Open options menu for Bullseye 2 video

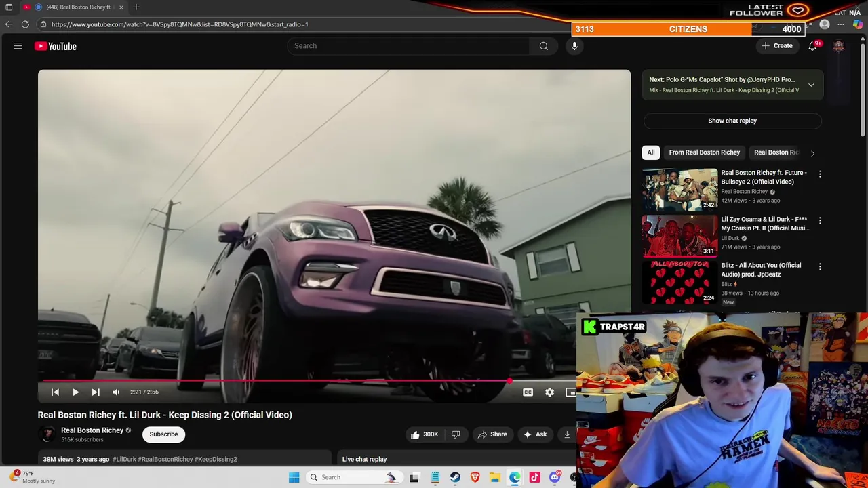pos(820,174)
